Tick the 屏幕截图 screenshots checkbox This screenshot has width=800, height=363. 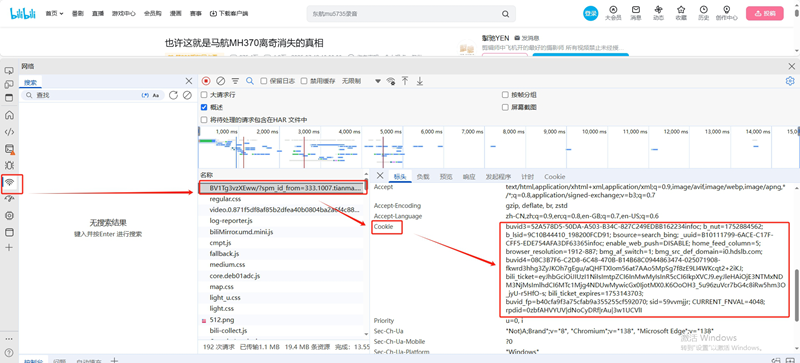tap(505, 107)
